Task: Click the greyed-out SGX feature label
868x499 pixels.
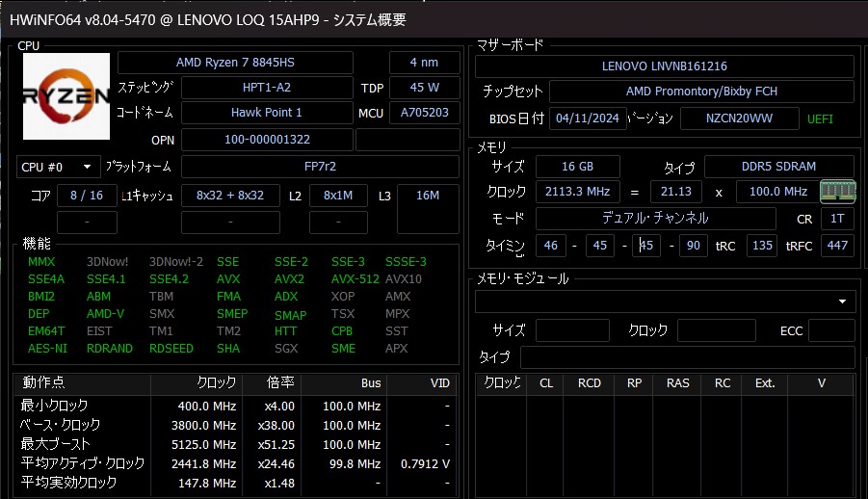Action: point(286,349)
